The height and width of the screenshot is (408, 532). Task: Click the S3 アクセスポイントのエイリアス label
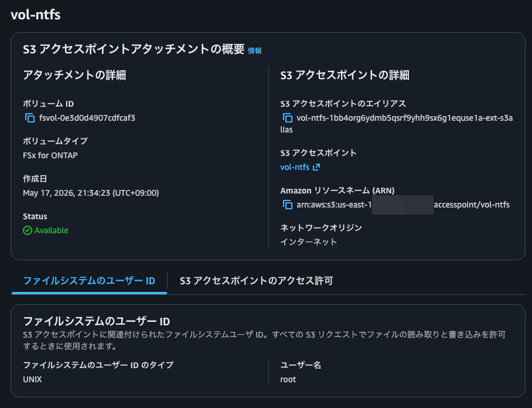coord(343,104)
